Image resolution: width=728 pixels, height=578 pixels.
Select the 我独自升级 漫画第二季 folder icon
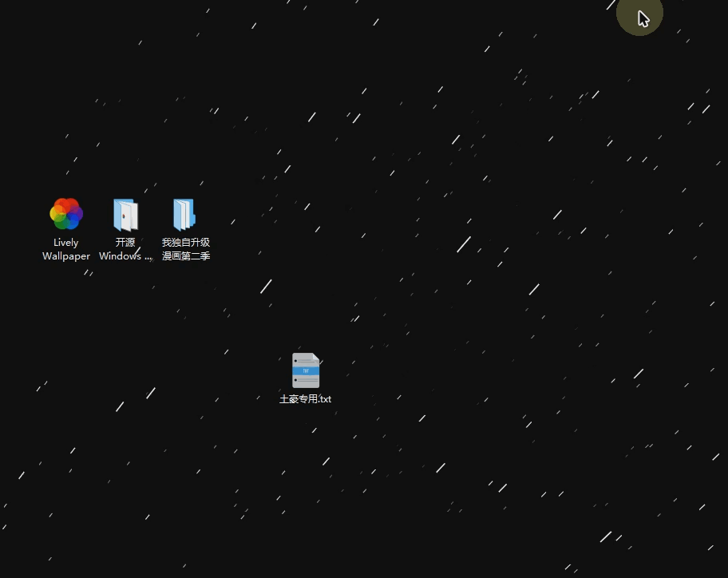pos(184,215)
